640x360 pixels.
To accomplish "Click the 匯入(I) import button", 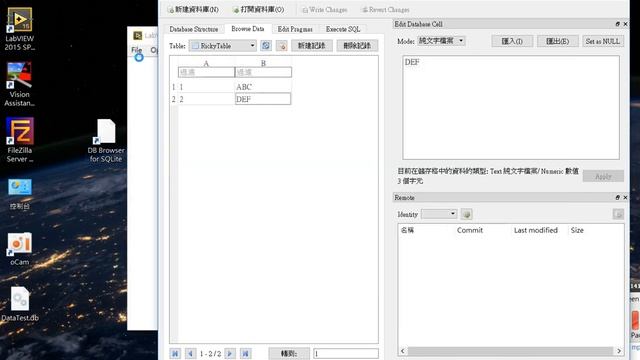I will click(x=512, y=41).
